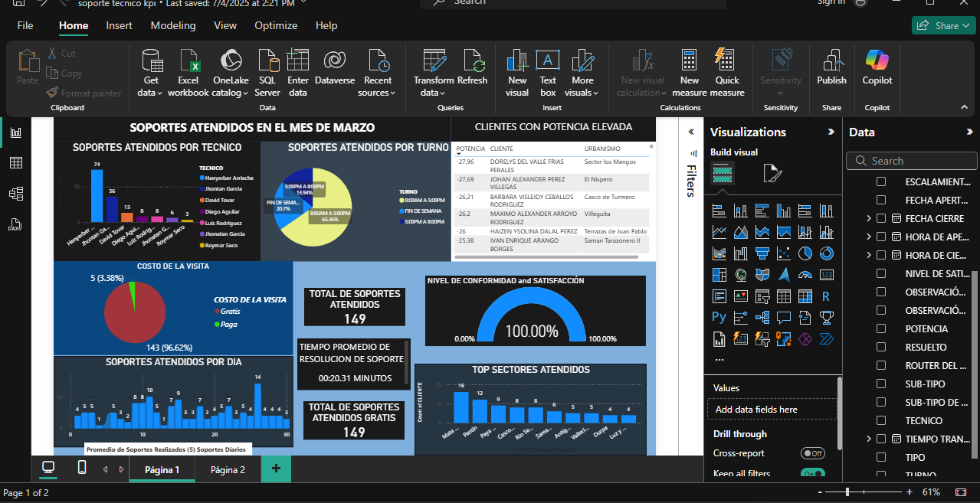Switch to Model view in left sidebar

tap(16, 194)
